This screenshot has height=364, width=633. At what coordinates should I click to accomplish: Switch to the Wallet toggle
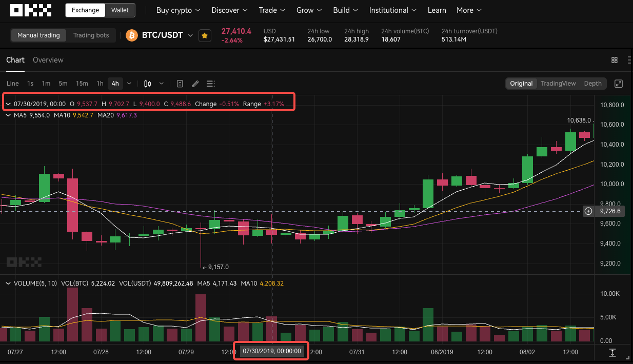[x=120, y=10]
